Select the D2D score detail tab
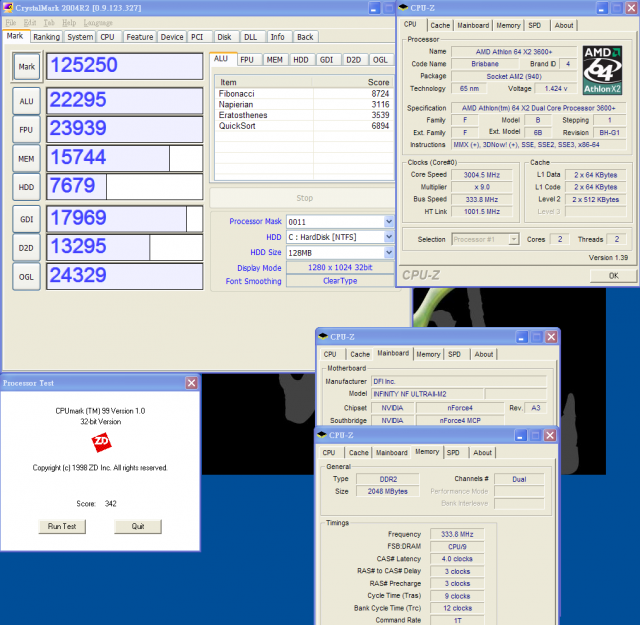 coord(353,60)
